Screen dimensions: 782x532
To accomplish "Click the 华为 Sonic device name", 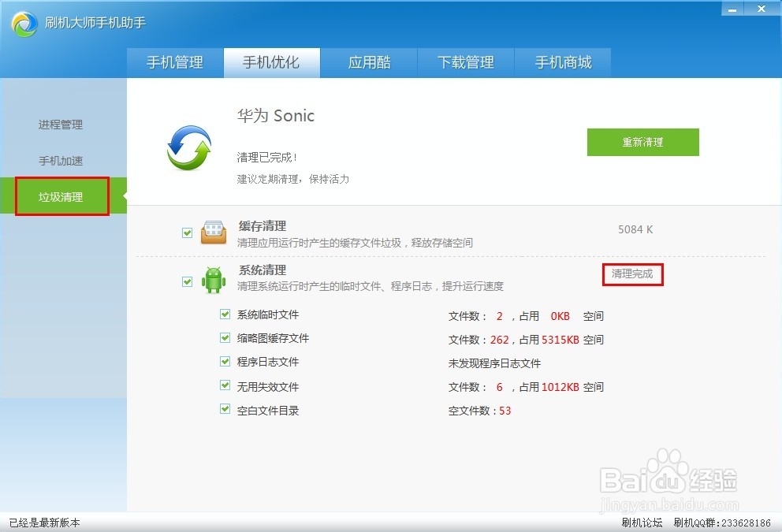I will point(276,116).
